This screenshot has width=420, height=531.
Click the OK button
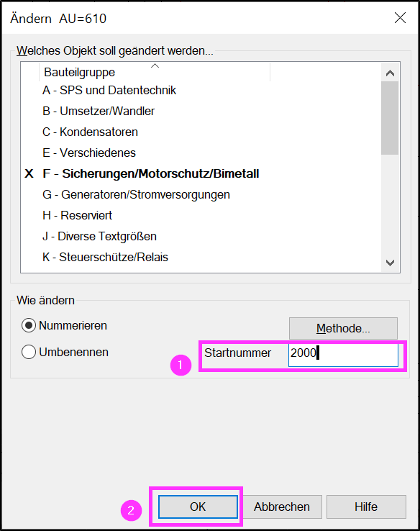coord(198,507)
